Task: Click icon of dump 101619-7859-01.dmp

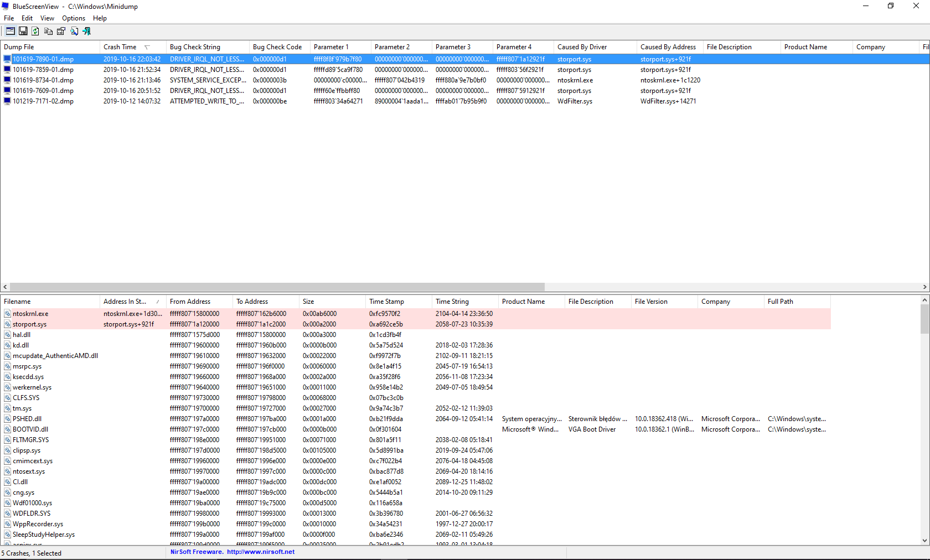Action: 7,70
